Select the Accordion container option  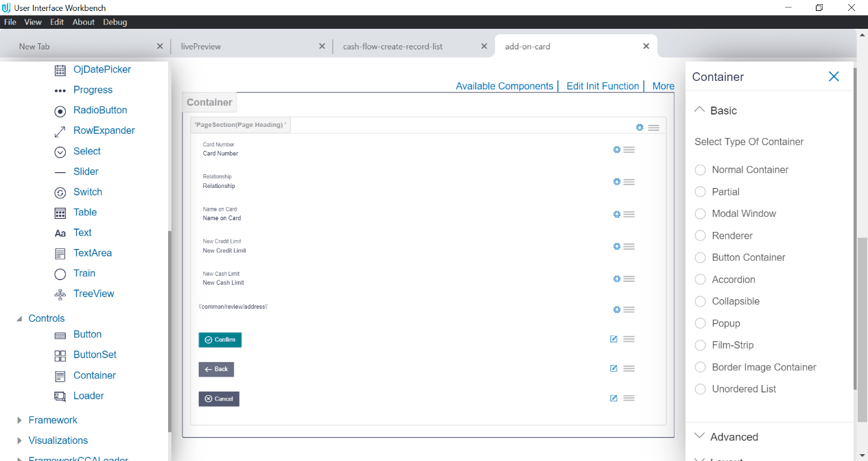pos(700,279)
